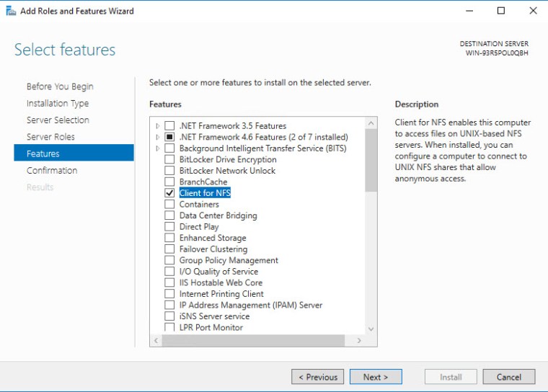Click the horizontal scrollbar right arrow
The image size is (548, 392).
(x=359, y=340)
